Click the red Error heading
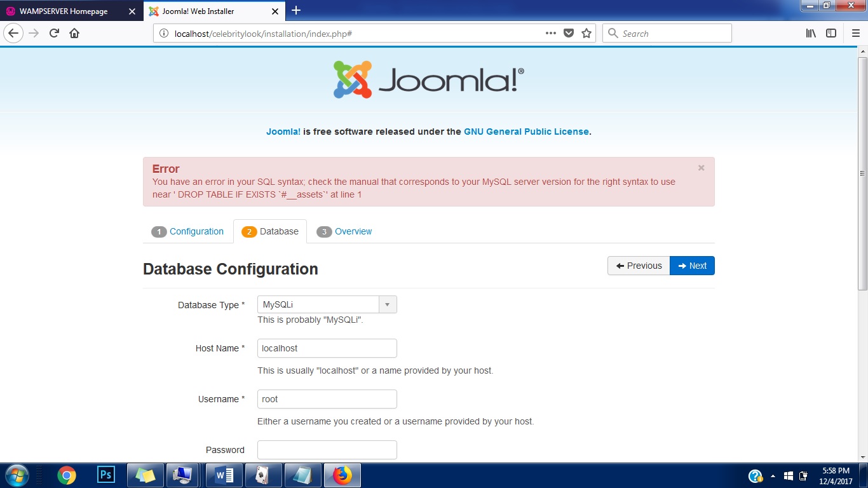The image size is (868, 488). [x=166, y=168]
